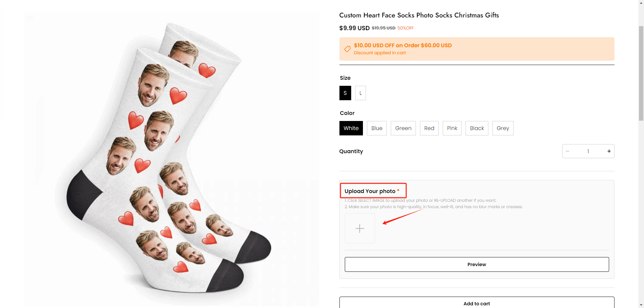Click the quantity number field

click(x=588, y=151)
